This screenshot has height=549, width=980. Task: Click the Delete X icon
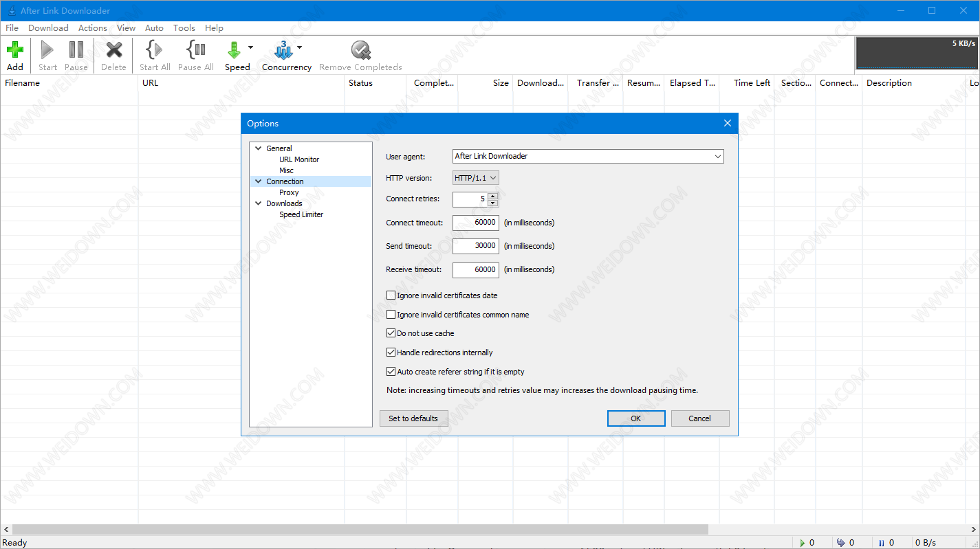pos(113,49)
